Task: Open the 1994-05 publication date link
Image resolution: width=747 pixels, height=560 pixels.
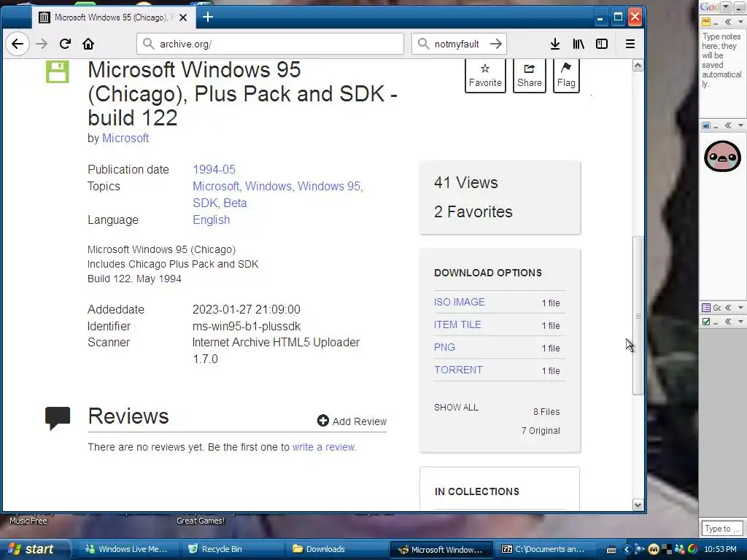Action: point(214,169)
